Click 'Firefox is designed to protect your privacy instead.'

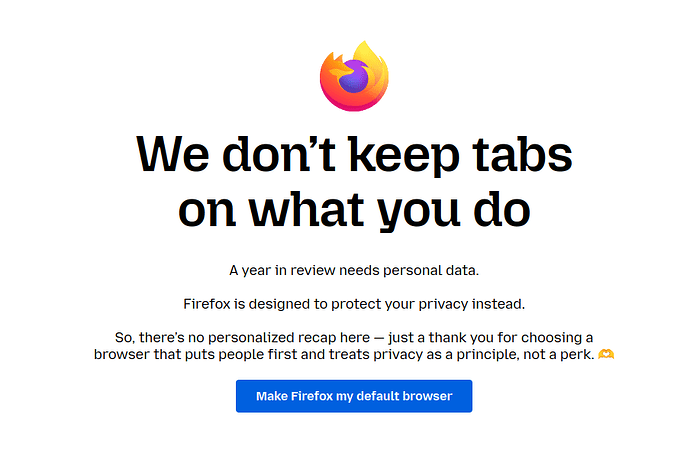coord(354,304)
